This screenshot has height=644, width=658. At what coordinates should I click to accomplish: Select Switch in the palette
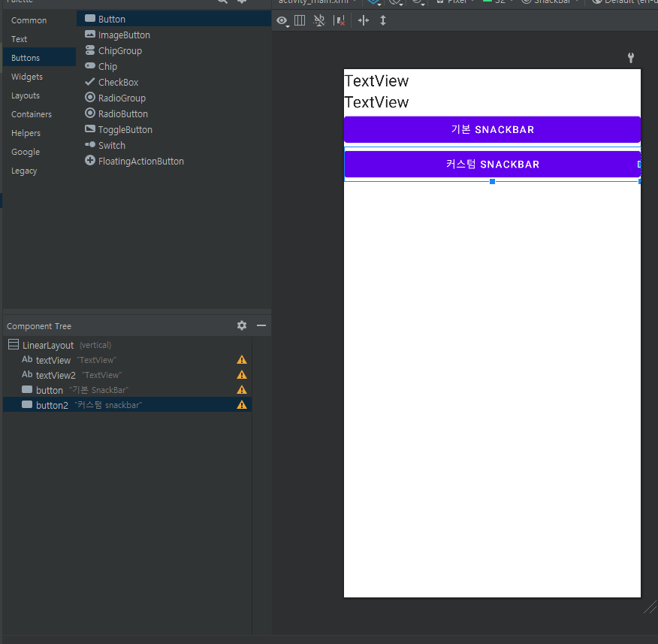pos(174,145)
